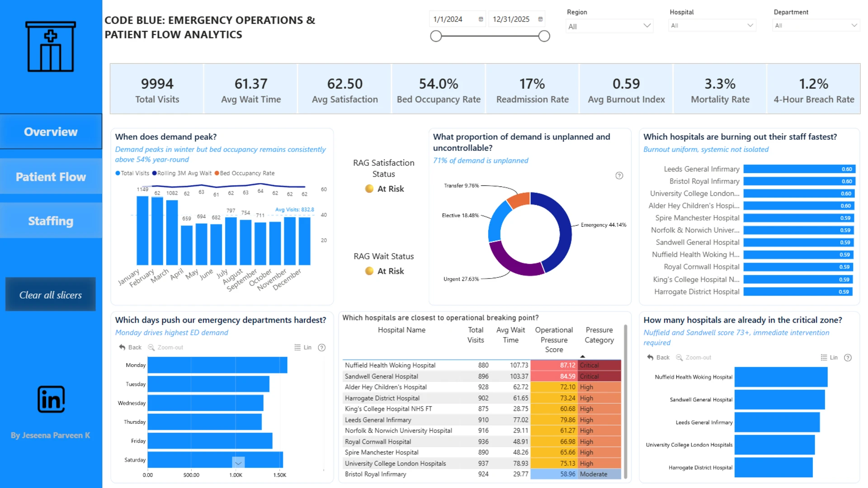This screenshot has width=868, height=488.
Task: Switch to the Patient Flow page
Action: tap(51, 177)
